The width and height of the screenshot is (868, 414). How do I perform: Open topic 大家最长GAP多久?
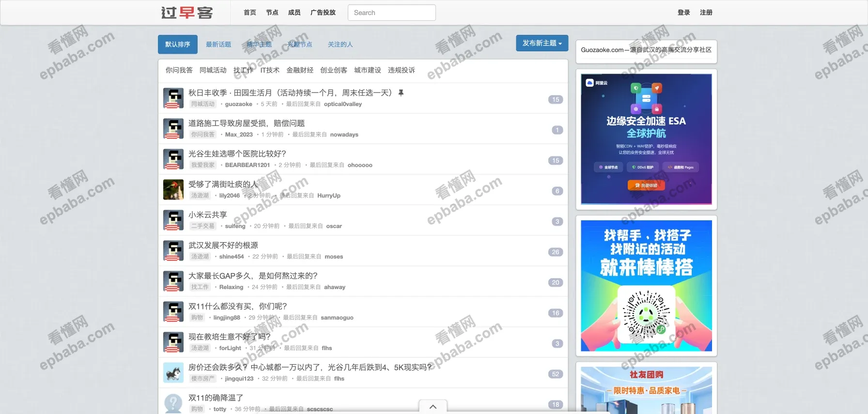click(x=253, y=276)
